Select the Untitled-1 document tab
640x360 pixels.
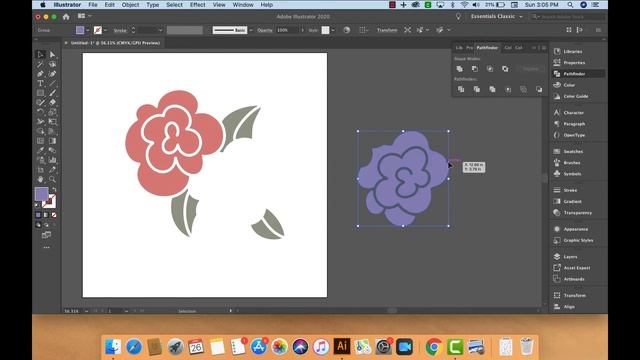coord(116,43)
